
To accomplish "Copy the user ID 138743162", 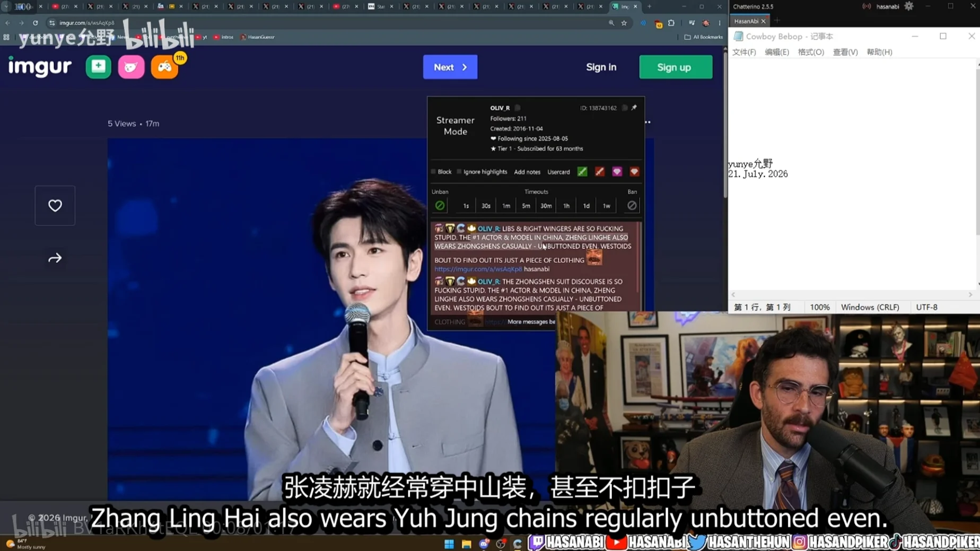I will [x=625, y=108].
